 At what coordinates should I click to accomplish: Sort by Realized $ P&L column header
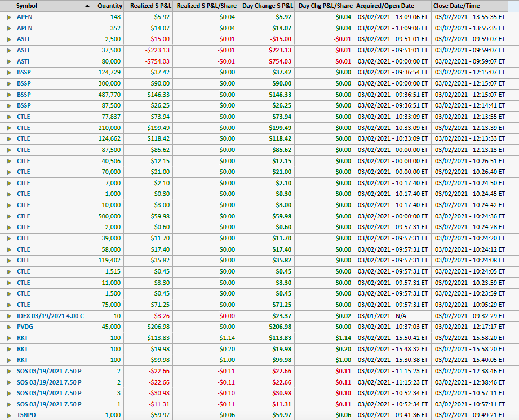tap(150, 6)
